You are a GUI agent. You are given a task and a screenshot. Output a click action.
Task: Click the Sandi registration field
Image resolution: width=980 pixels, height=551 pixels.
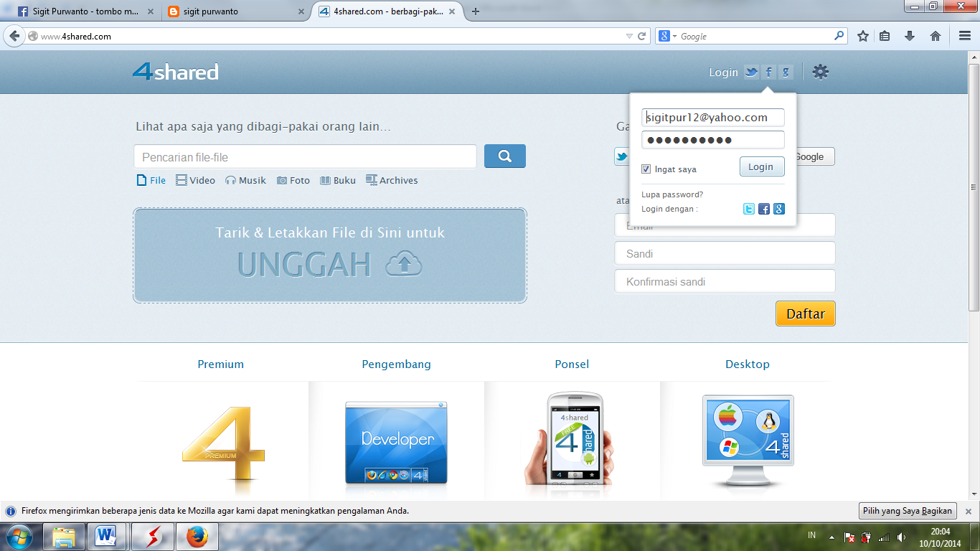click(725, 253)
